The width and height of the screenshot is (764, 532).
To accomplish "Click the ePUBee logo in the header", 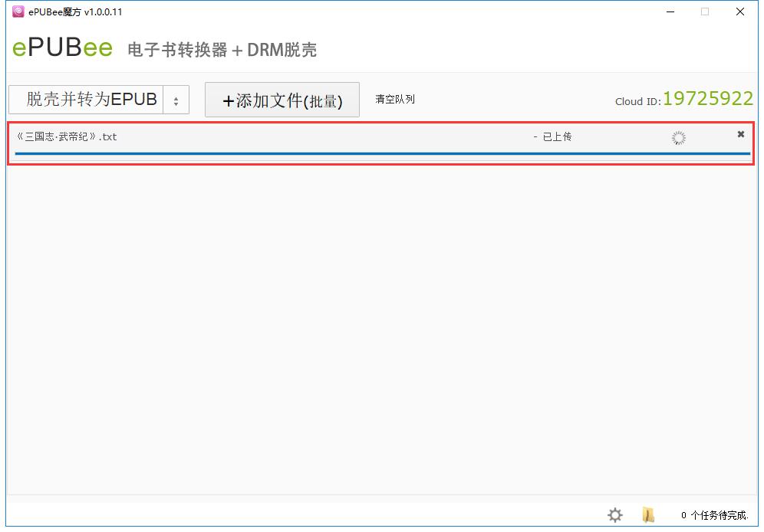I will point(62,48).
